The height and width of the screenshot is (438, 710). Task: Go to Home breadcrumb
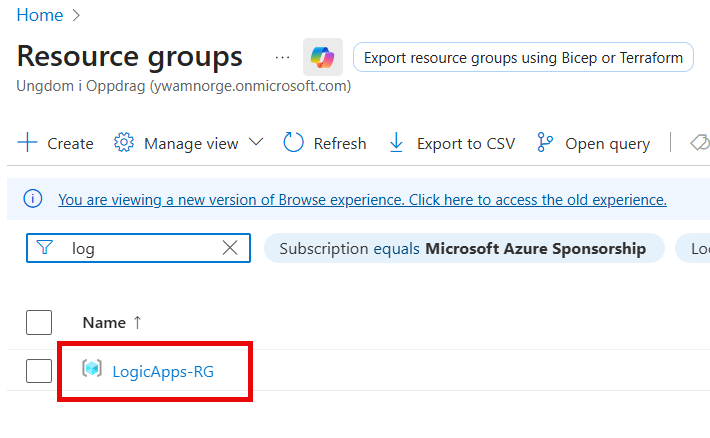pos(39,15)
